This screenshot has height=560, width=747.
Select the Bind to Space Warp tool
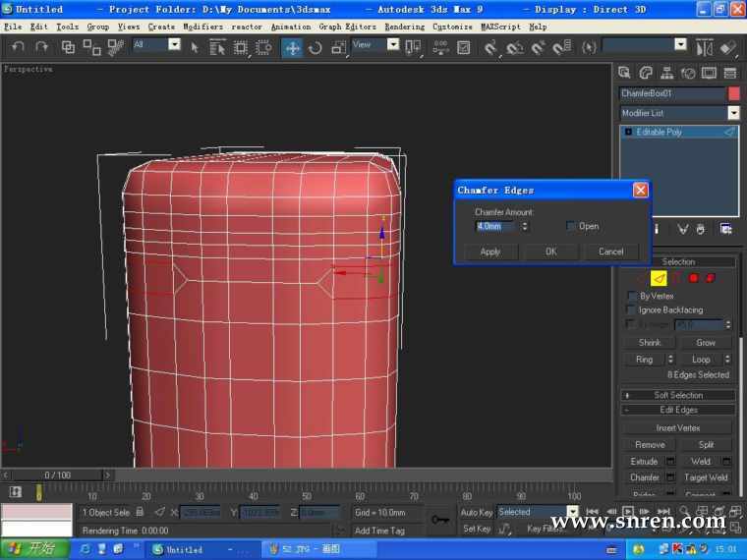coord(115,47)
